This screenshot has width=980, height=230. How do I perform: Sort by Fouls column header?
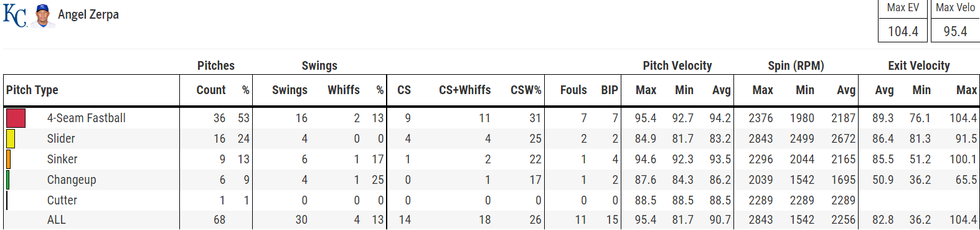tap(573, 90)
